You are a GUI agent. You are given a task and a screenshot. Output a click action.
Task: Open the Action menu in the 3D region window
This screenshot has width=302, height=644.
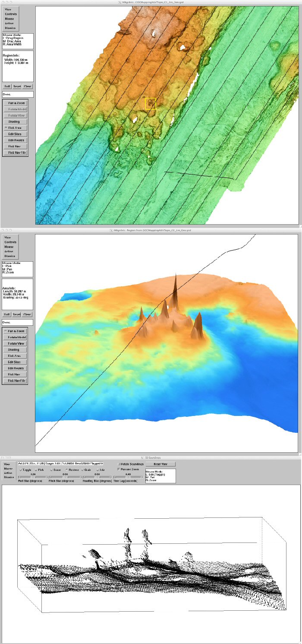click(x=9, y=251)
